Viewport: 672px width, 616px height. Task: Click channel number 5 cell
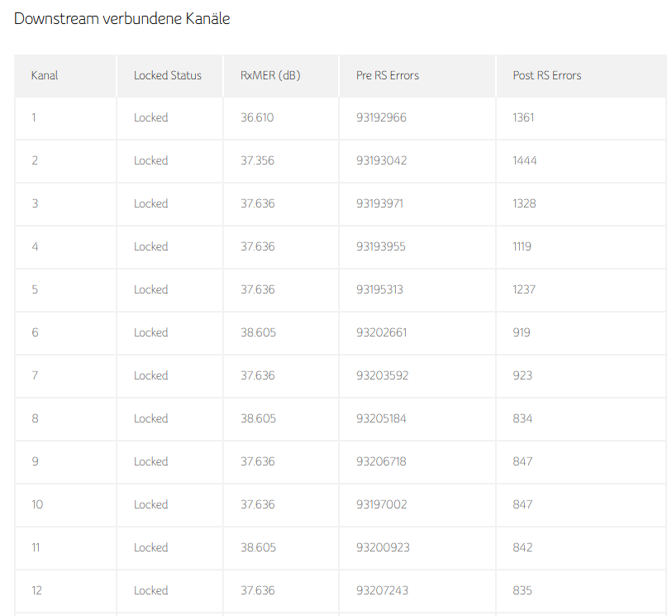coord(35,289)
